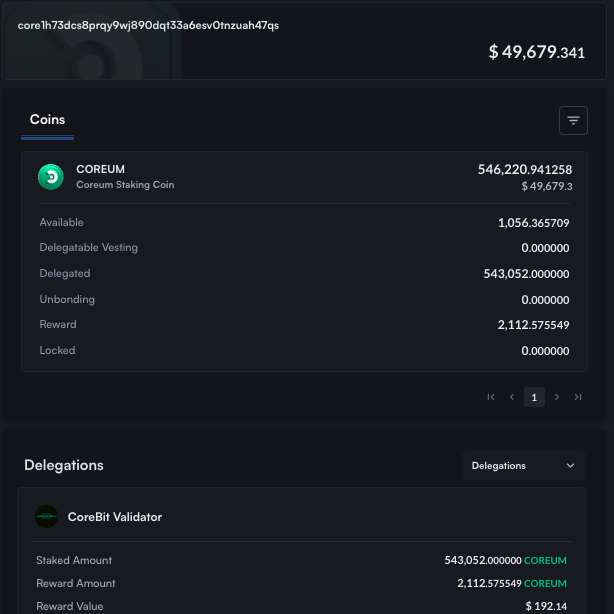Select page 1 in pagination

534,397
